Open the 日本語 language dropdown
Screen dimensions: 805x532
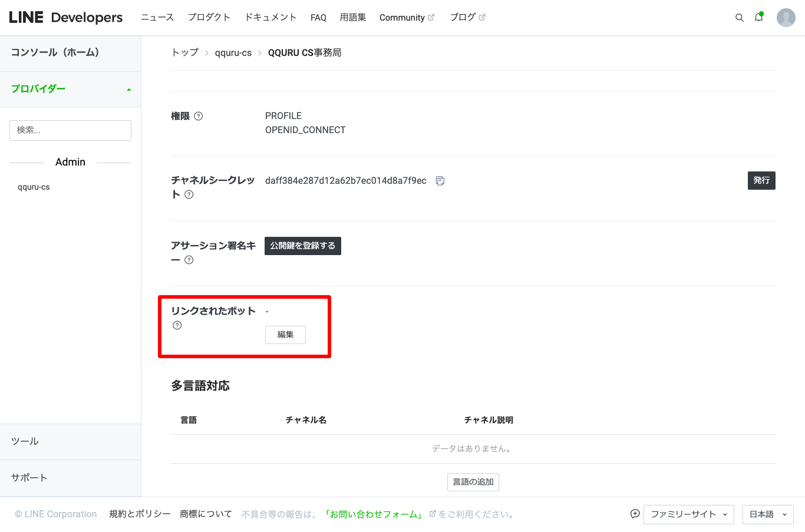tap(767, 514)
